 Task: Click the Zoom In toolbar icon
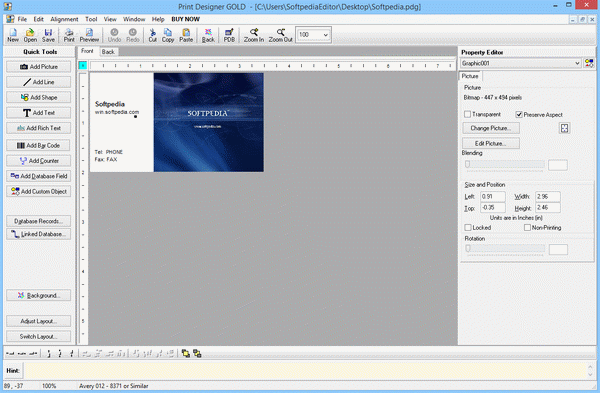(254, 35)
